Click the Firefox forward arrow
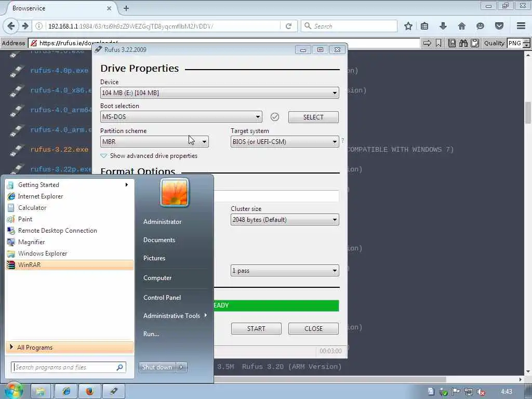Screen dimensions: 532x399 (x=25, y=26)
